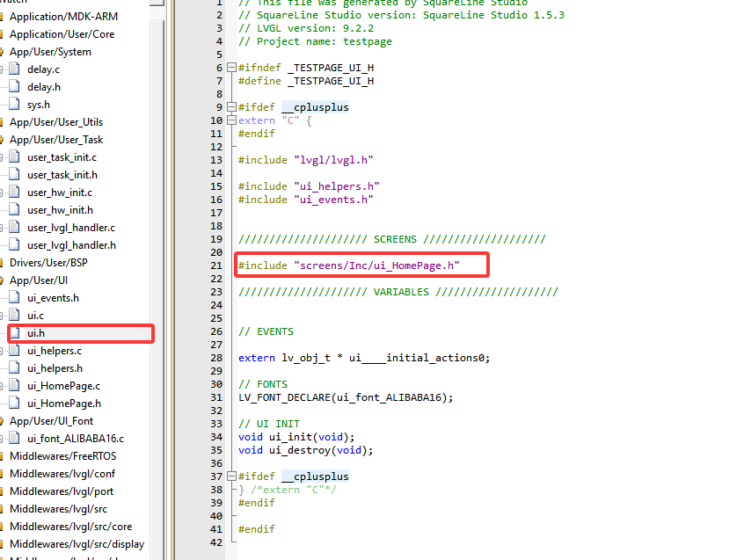Select the App/User/User_Task group
The width and height of the screenshot is (744, 560).
pyautogui.click(x=56, y=140)
